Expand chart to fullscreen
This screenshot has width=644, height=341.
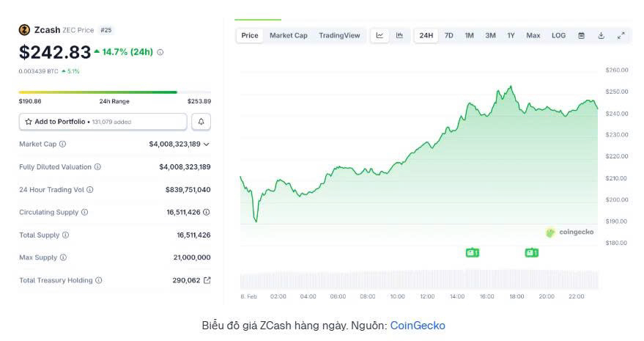tap(621, 36)
